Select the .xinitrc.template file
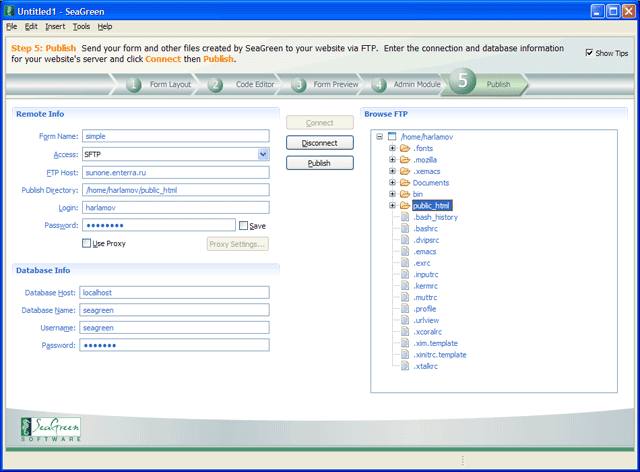This screenshot has height=472, width=640. [440, 355]
